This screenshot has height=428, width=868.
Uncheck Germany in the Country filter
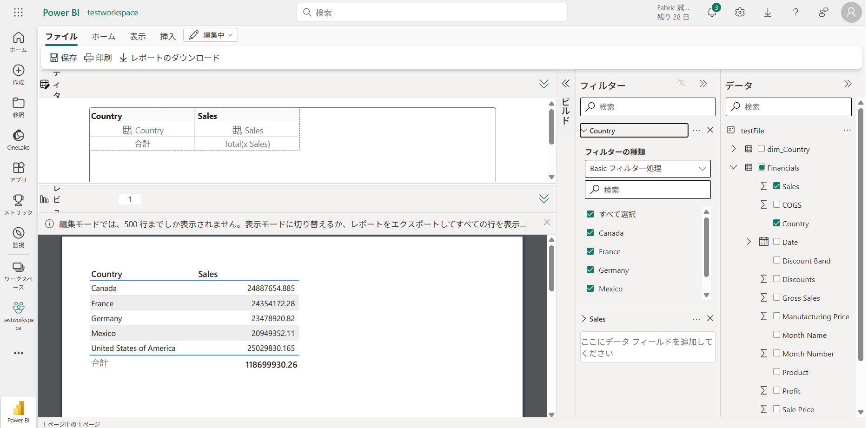coord(590,270)
